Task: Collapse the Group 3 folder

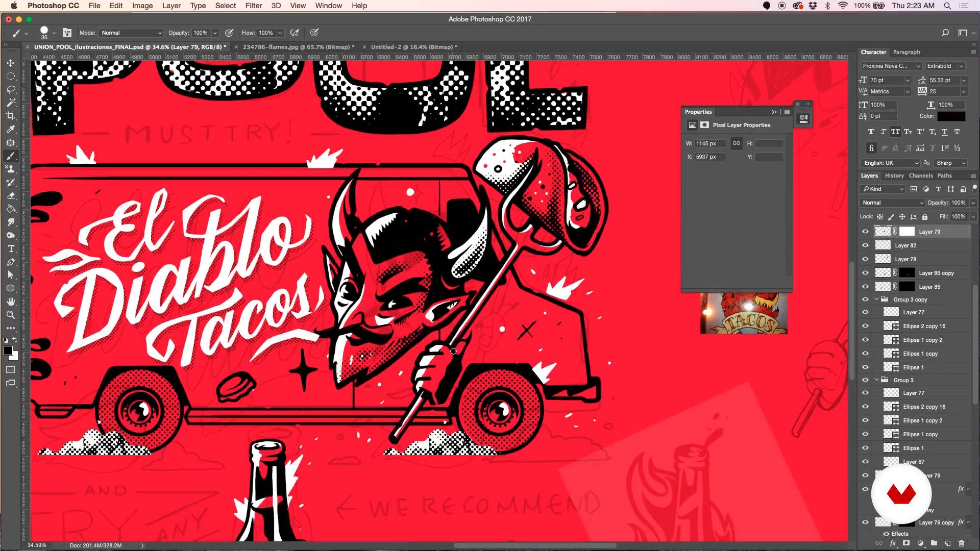Action: [x=877, y=380]
